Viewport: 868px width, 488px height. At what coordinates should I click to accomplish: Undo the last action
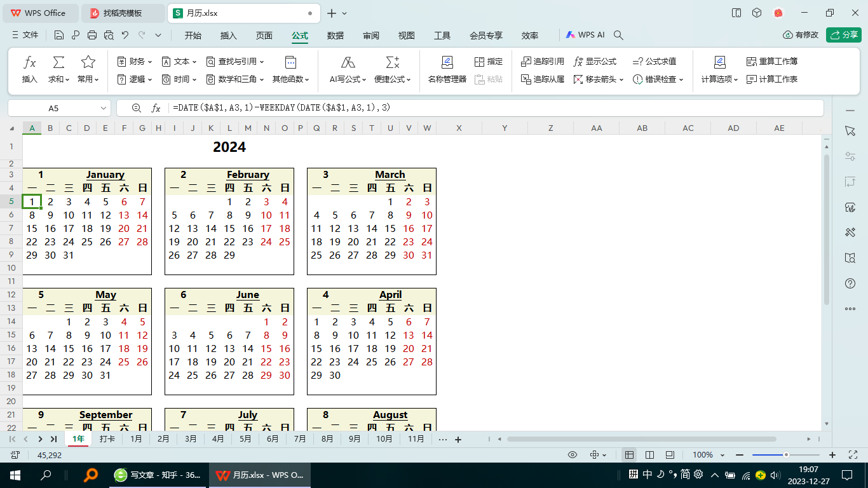click(125, 35)
